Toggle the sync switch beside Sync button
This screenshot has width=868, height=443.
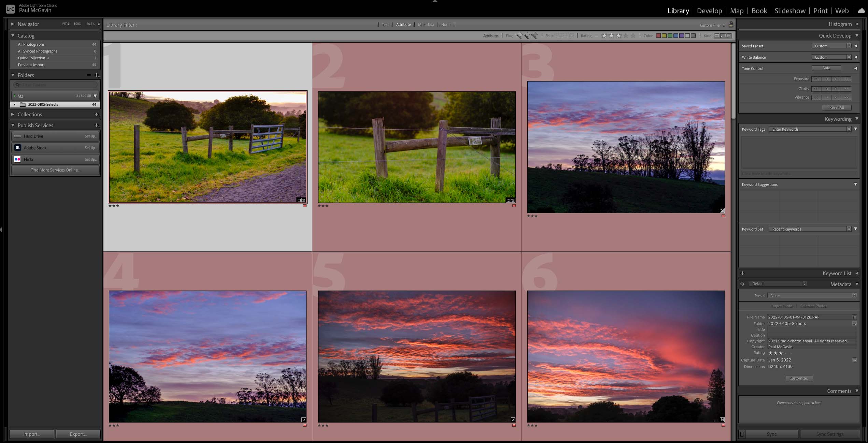tap(742, 434)
